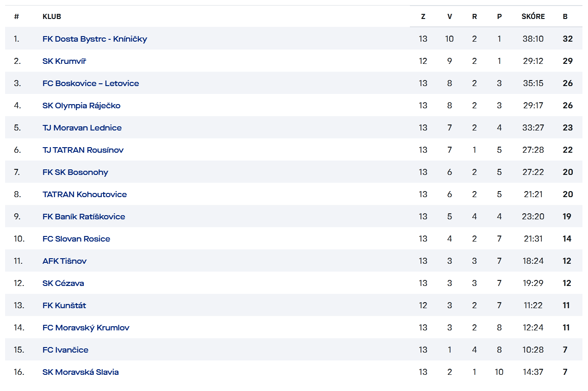Click the KLUB column header
The image size is (588, 391).
pos(52,17)
